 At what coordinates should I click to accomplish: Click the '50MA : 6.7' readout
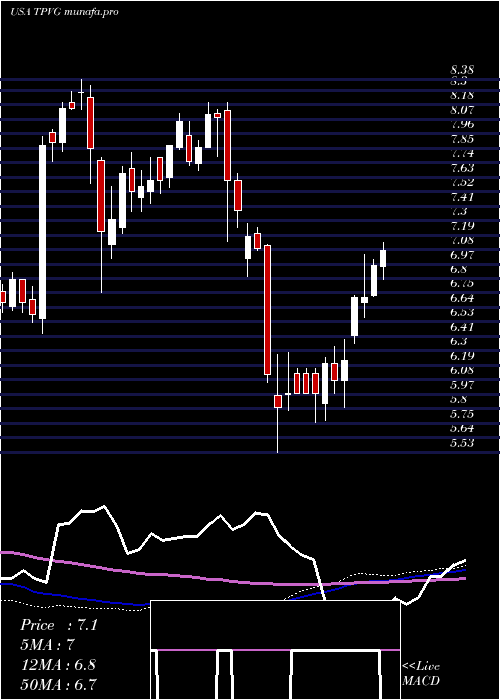tap(58, 684)
